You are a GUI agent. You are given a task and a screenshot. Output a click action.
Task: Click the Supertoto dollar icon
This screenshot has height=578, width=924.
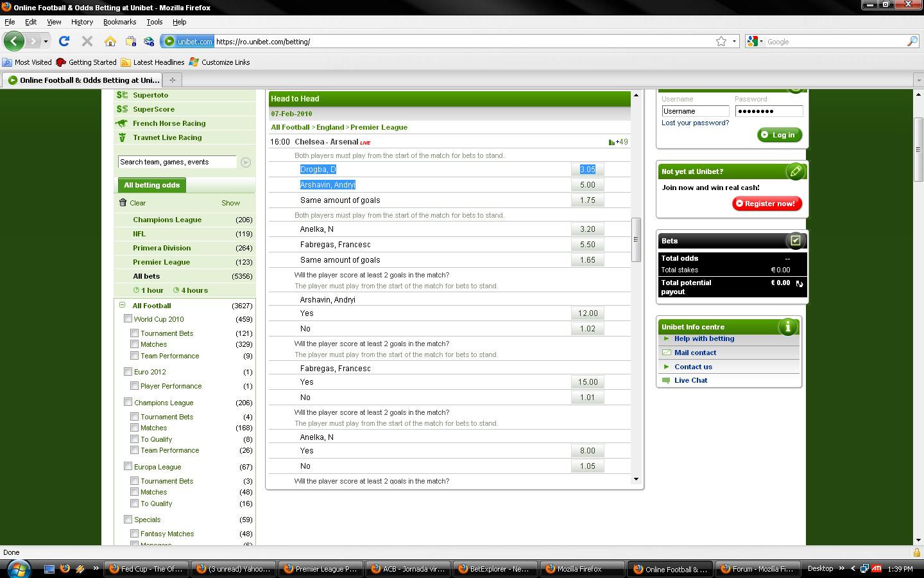(x=122, y=95)
